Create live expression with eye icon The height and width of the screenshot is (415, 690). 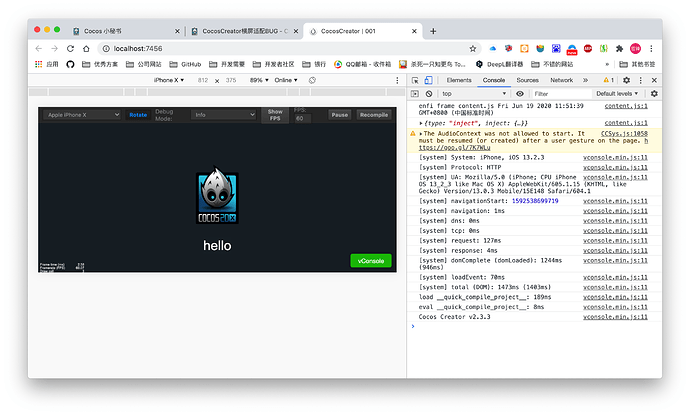[520, 94]
